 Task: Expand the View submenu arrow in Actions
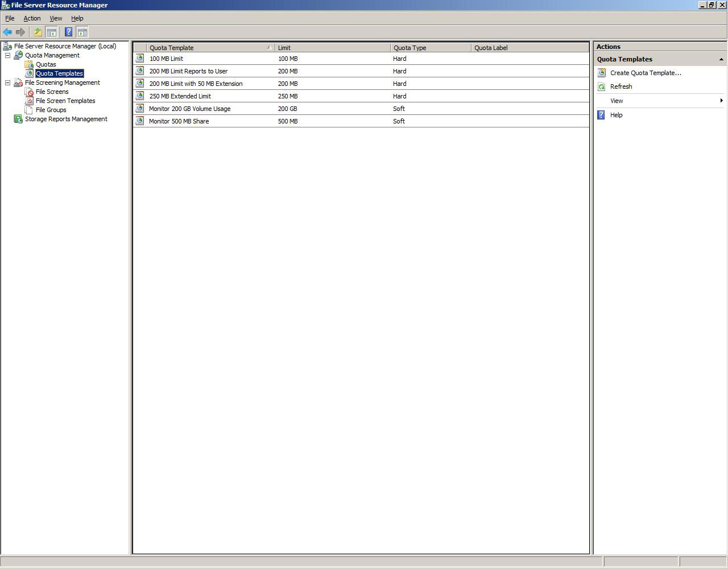[721, 101]
